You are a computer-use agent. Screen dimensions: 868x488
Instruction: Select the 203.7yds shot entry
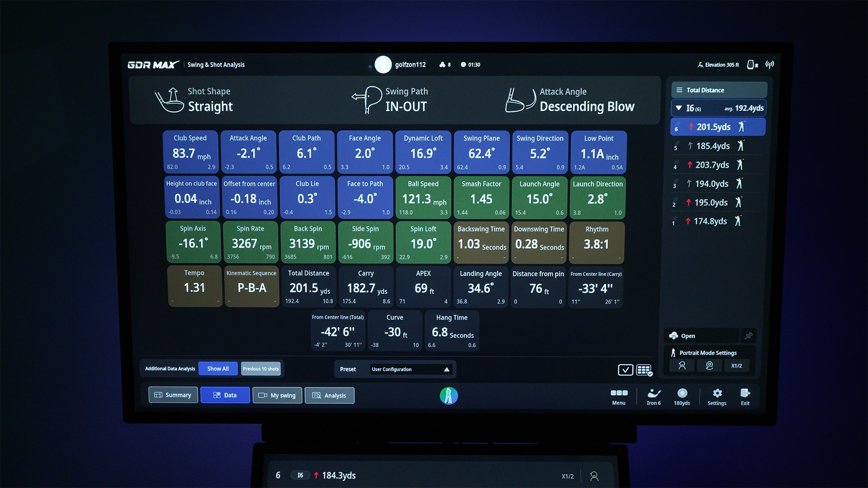(712, 165)
